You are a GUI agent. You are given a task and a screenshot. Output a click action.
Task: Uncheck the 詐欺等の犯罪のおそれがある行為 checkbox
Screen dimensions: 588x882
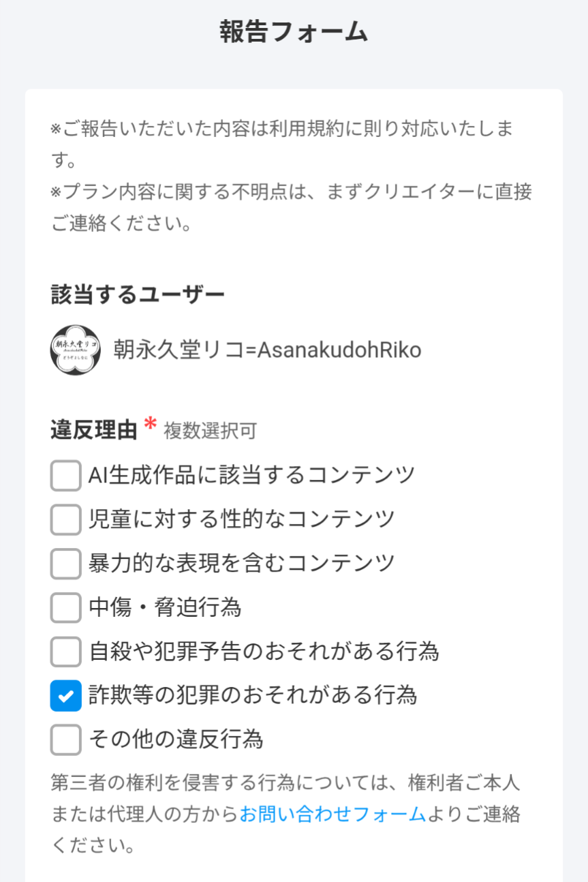pos(66,695)
